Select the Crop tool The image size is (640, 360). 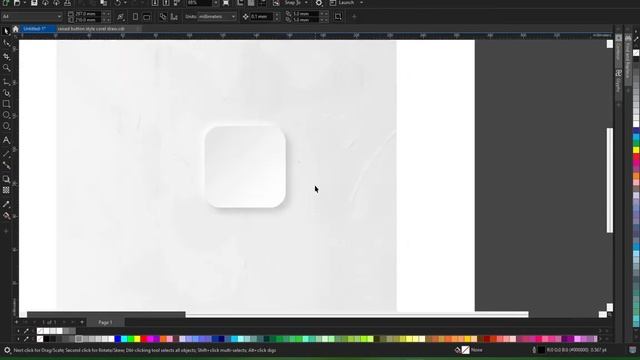pos(6,56)
